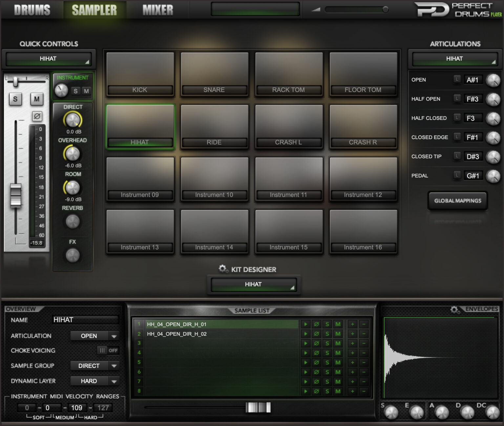Open Global Mappings

pos(457,200)
